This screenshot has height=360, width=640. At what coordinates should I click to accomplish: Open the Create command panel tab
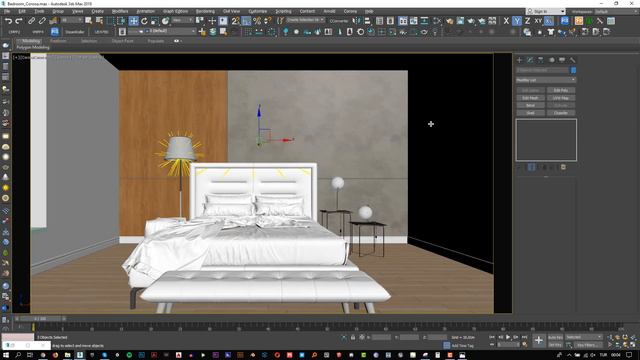[520, 60]
